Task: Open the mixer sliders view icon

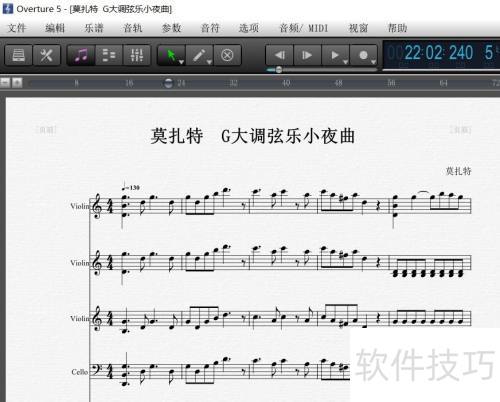Action: pyautogui.click(x=137, y=55)
